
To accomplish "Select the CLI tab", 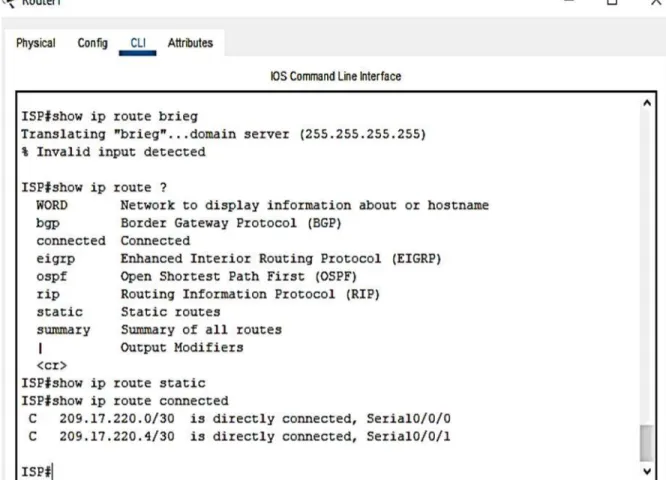I will [138, 43].
